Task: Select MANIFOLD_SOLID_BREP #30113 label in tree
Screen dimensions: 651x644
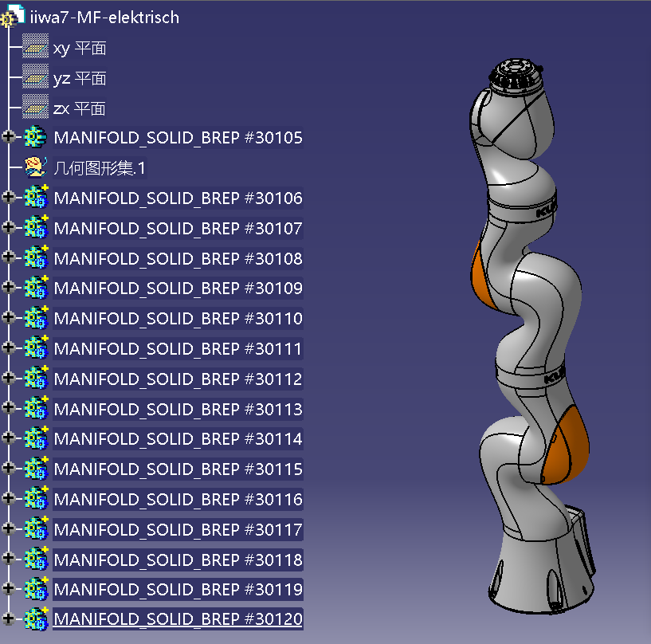Action: coord(178,409)
